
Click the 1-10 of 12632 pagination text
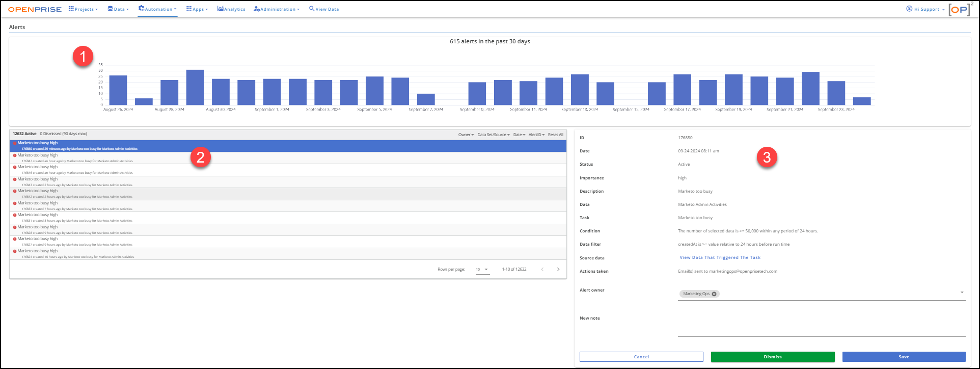pyautogui.click(x=514, y=269)
